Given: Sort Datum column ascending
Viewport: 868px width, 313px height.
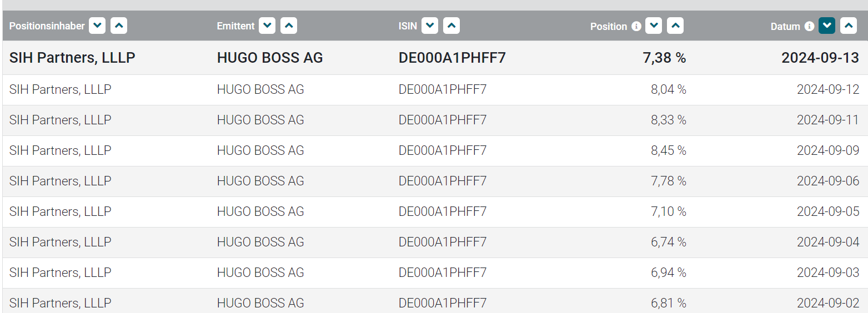Looking at the screenshot, I should 849,26.
